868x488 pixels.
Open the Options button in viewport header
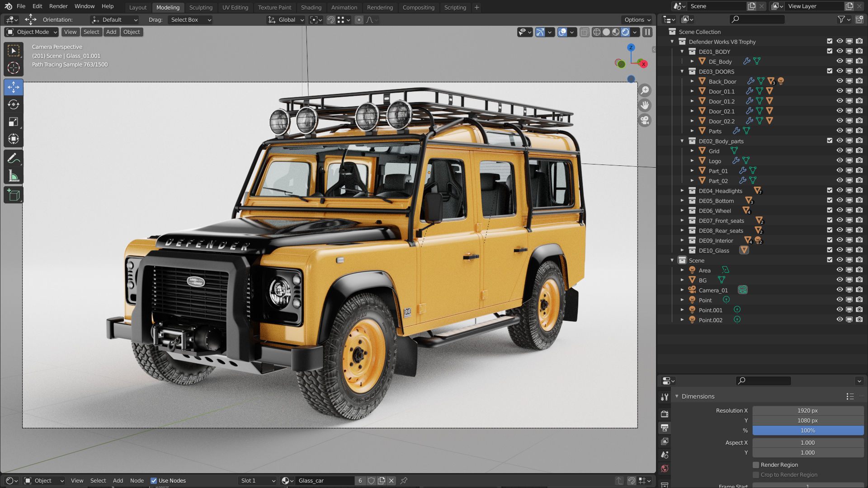coord(637,20)
